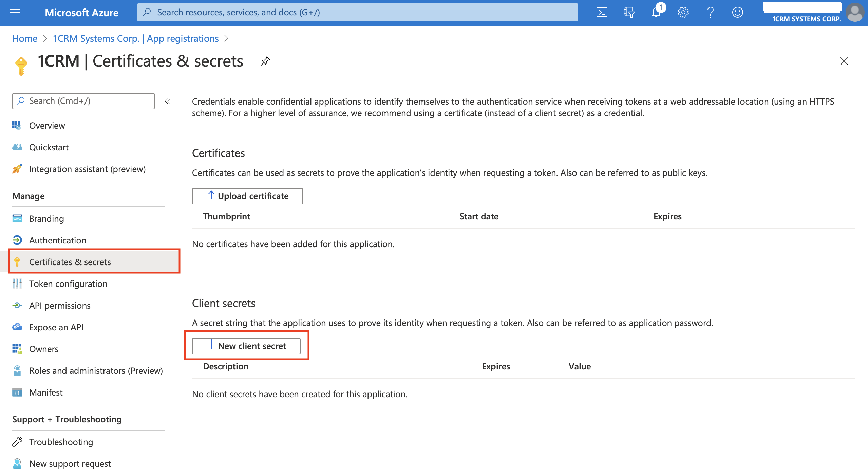Viewport: 868px width, 476px height.
Task: Pin the Certificates & secrets blade
Action: click(265, 61)
